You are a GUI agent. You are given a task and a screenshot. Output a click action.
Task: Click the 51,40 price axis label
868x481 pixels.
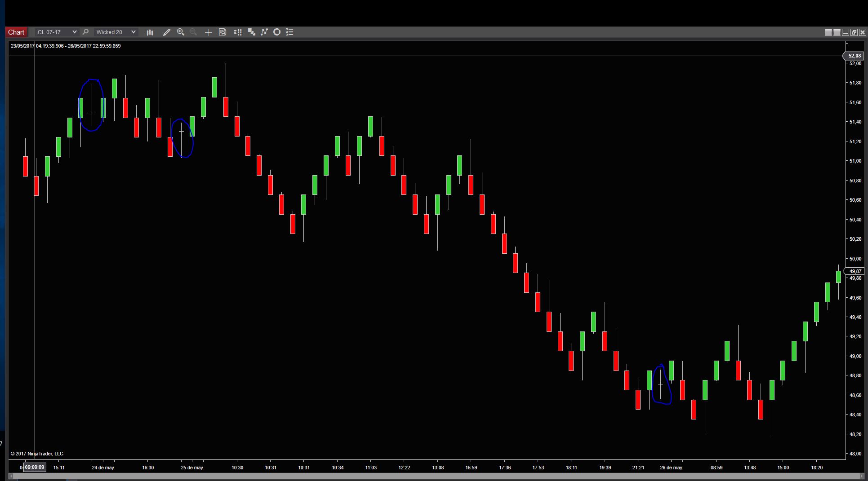[x=855, y=122]
